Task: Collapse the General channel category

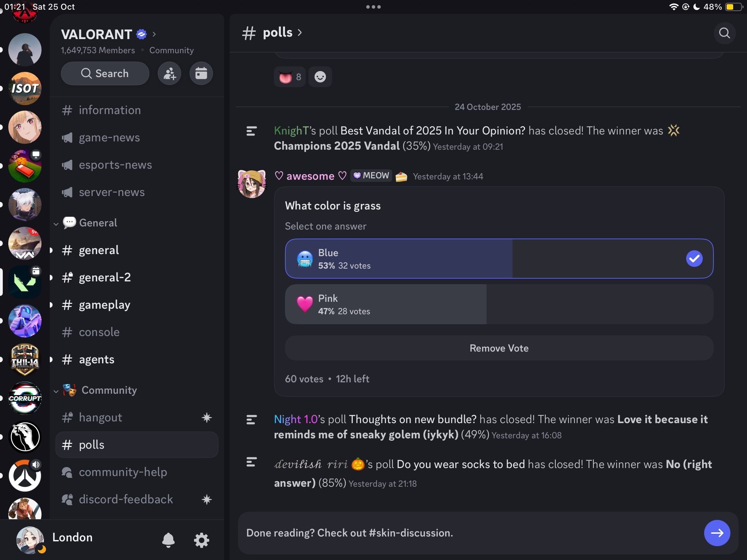Action: [98, 223]
